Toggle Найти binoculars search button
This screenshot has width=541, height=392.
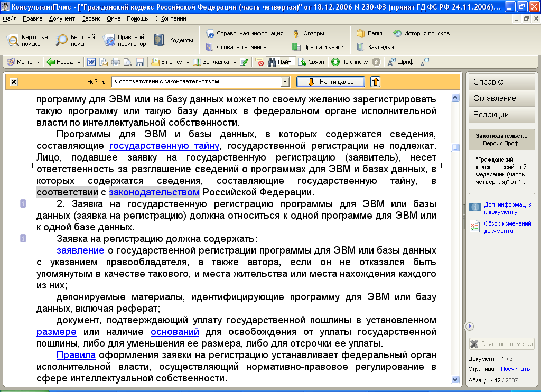[281, 62]
